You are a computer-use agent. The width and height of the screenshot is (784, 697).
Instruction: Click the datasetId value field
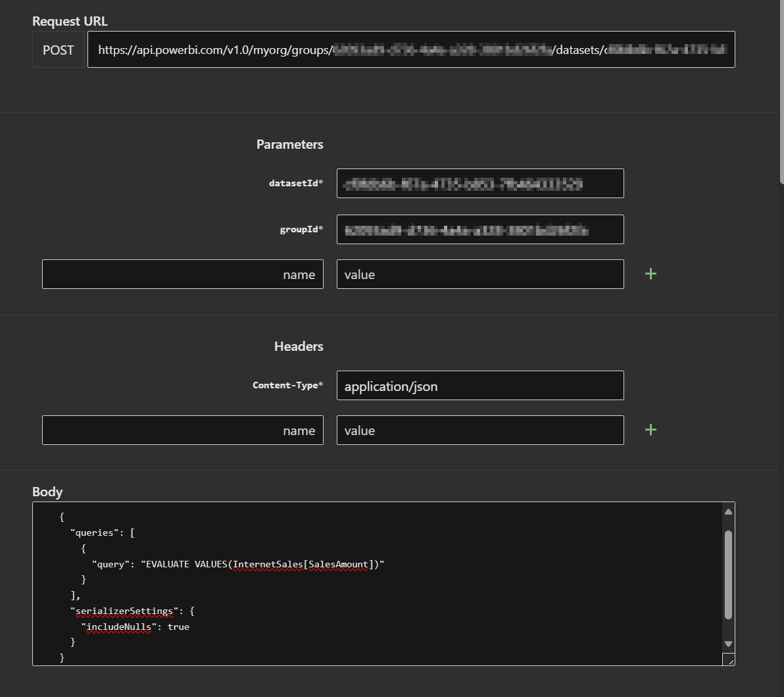tap(479, 183)
